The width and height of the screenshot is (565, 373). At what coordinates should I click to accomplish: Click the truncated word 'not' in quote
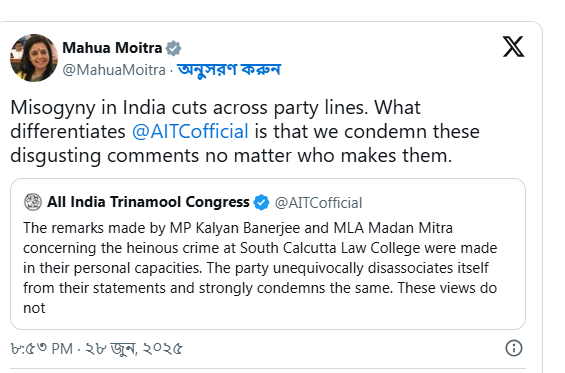[x=34, y=308]
